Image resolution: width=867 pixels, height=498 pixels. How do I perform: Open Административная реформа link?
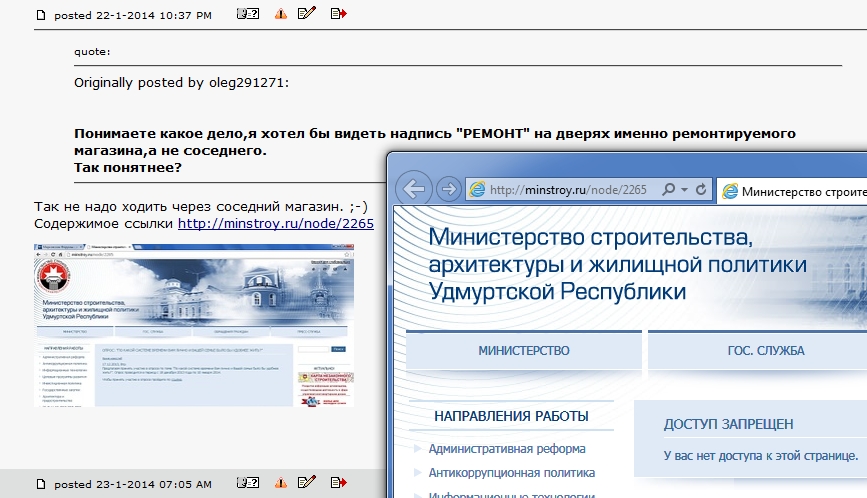(x=507, y=449)
